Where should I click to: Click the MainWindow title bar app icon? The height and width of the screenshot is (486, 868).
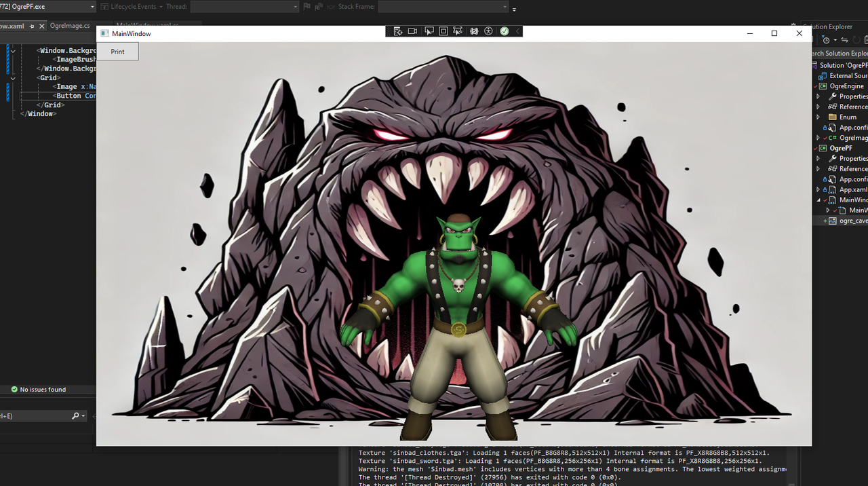pyautogui.click(x=104, y=33)
